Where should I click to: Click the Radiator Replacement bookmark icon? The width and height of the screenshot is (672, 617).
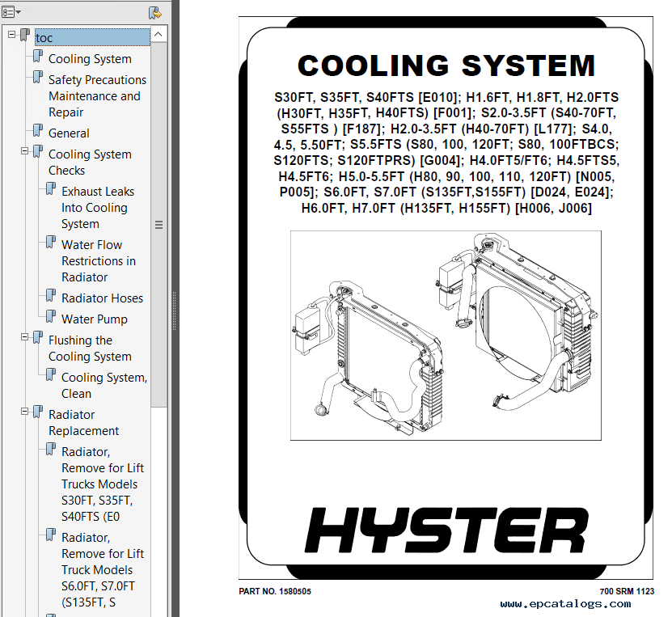tap(38, 412)
